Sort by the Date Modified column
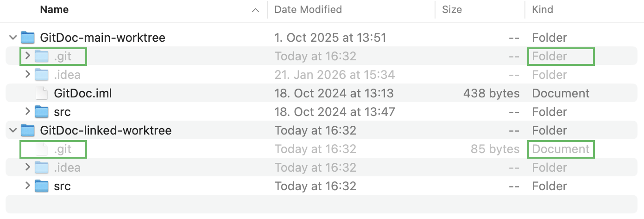This screenshot has height=219, width=644. [x=308, y=9]
